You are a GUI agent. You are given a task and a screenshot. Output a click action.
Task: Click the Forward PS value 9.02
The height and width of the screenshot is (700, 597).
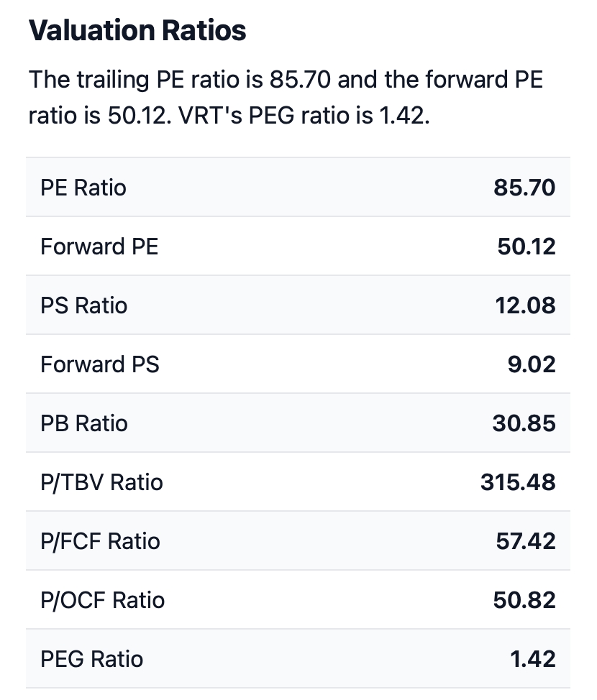pyautogui.click(x=532, y=364)
